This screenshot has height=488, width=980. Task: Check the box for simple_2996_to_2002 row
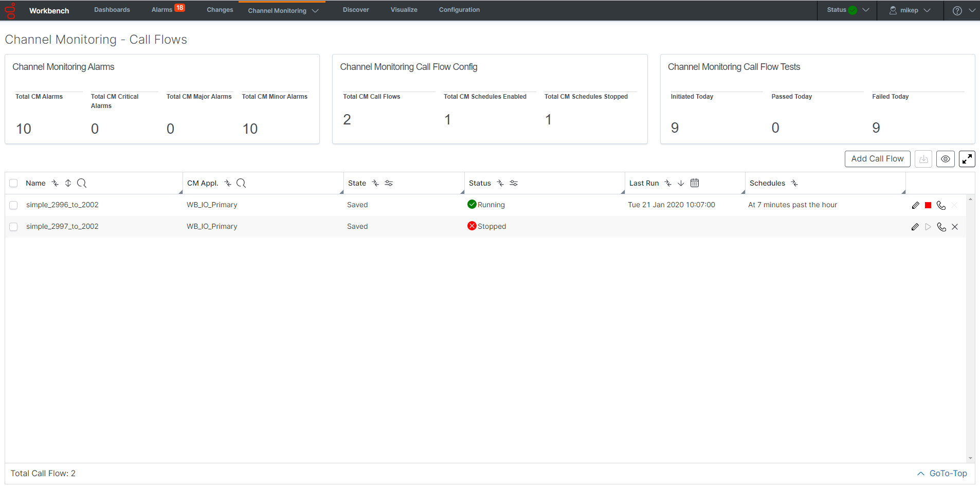[x=14, y=205]
